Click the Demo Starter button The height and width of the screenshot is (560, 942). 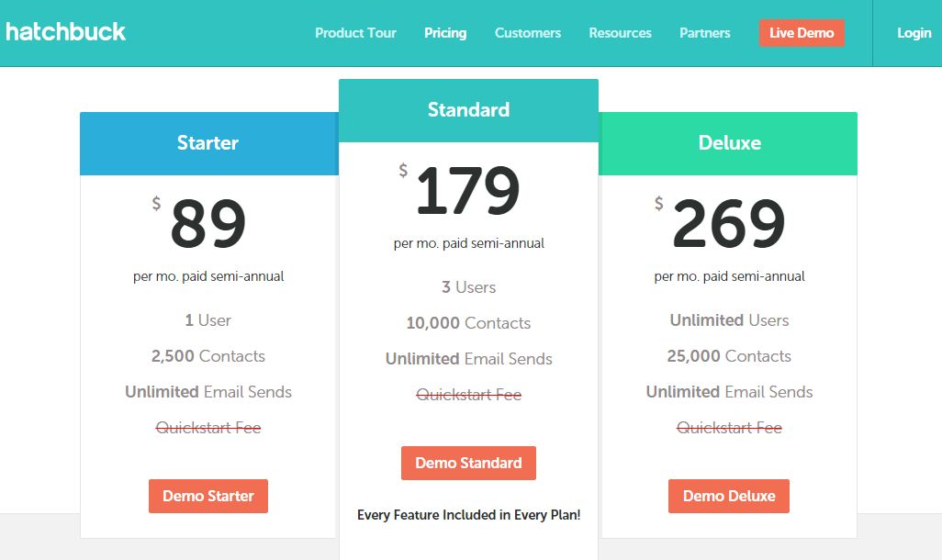208,496
